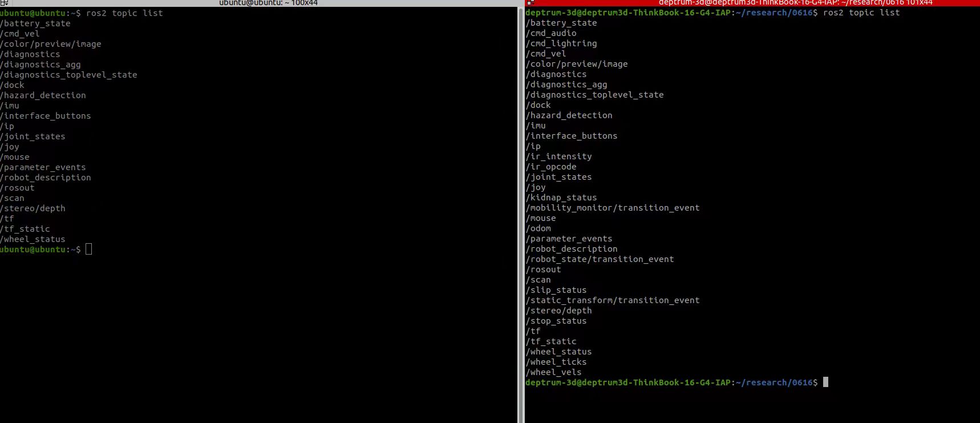Place cursor at right terminal prompt block

click(825, 382)
